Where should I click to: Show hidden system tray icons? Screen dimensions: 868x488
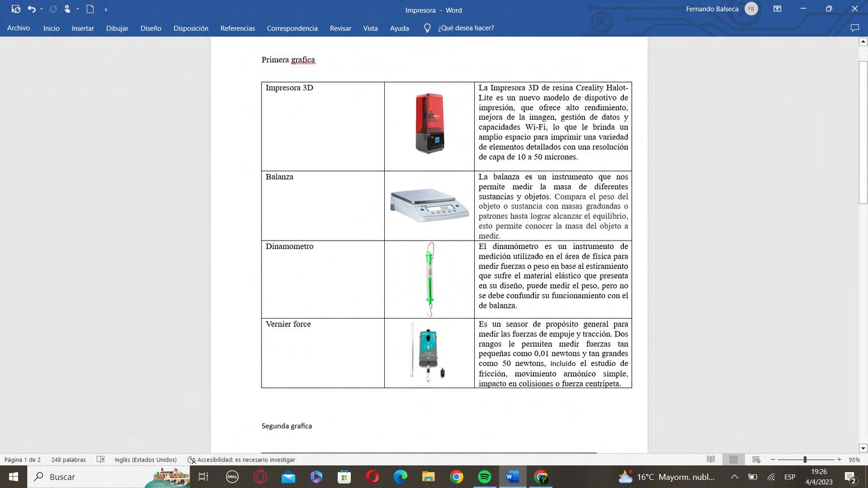coord(734,477)
